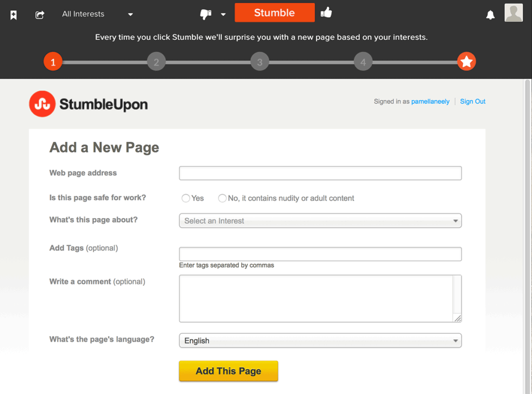This screenshot has height=394, width=532.
Task: Focus the Add Tags input field
Action: click(320, 254)
